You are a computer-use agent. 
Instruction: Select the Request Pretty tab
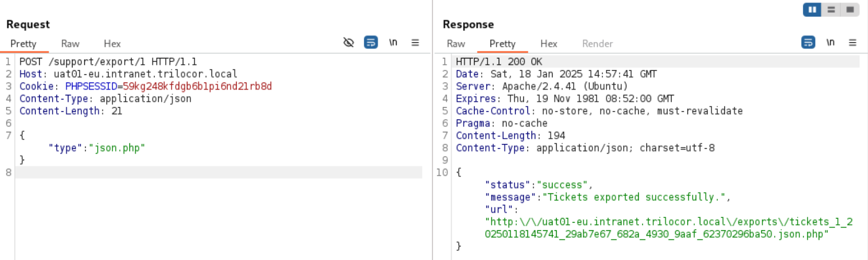click(x=23, y=44)
